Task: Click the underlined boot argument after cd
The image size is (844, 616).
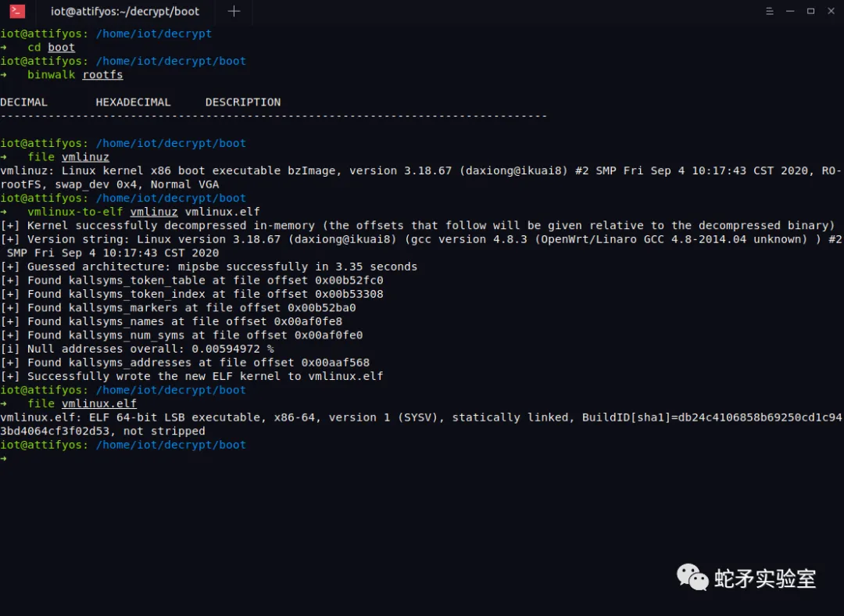Action: [61, 47]
